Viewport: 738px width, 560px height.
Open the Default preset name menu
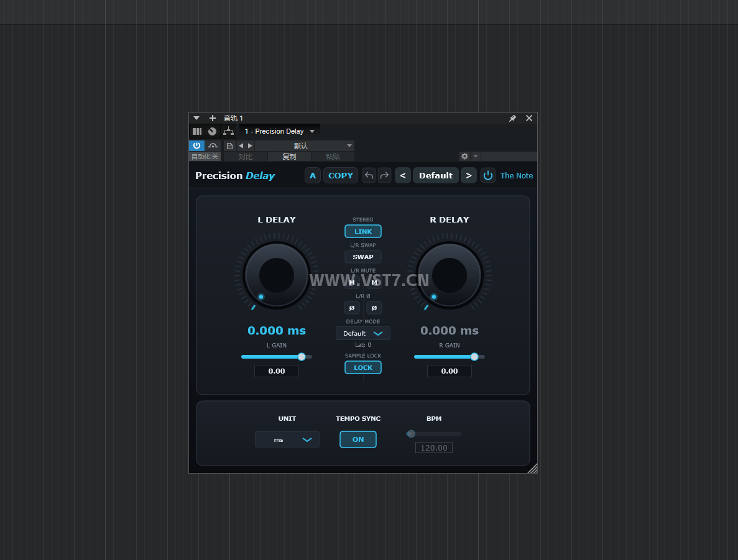click(436, 175)
